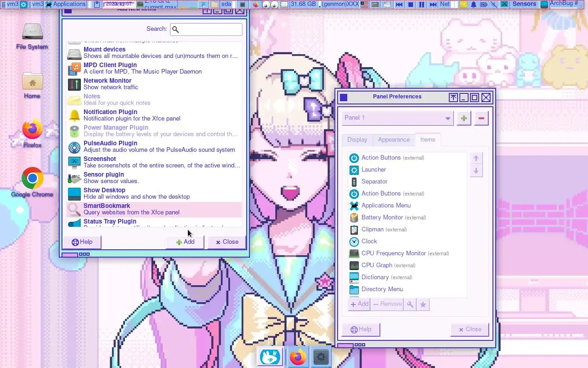Click the US flag keyboard layout icon
The image size is (588, 368).
pos(364,4)
